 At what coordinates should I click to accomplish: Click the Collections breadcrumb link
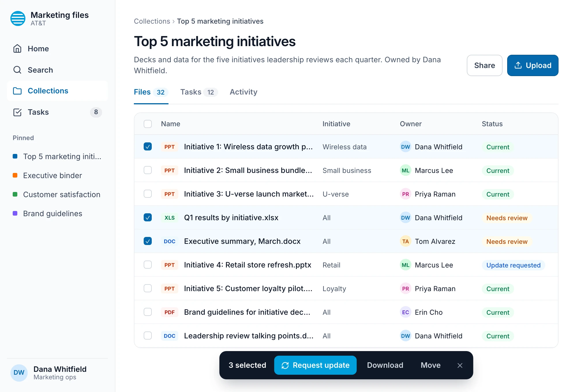pos(152,21)
